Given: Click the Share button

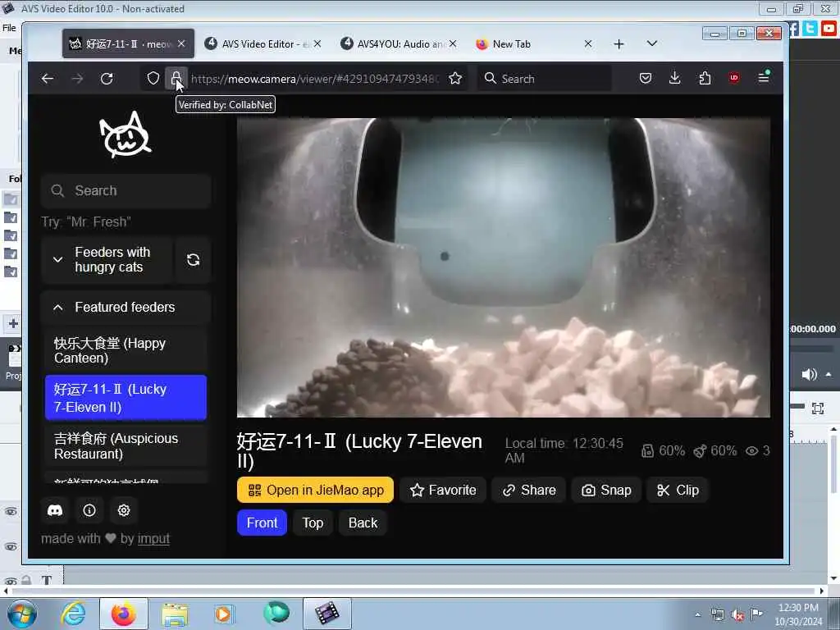Looking at the screenshot, I should click(529, 491).
